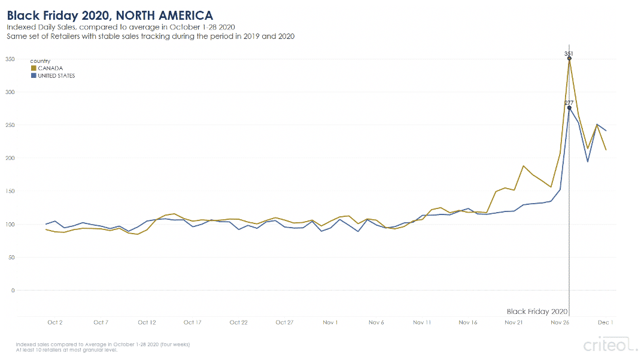Click the country legend heading
The image size is (644, 360).
40,61
